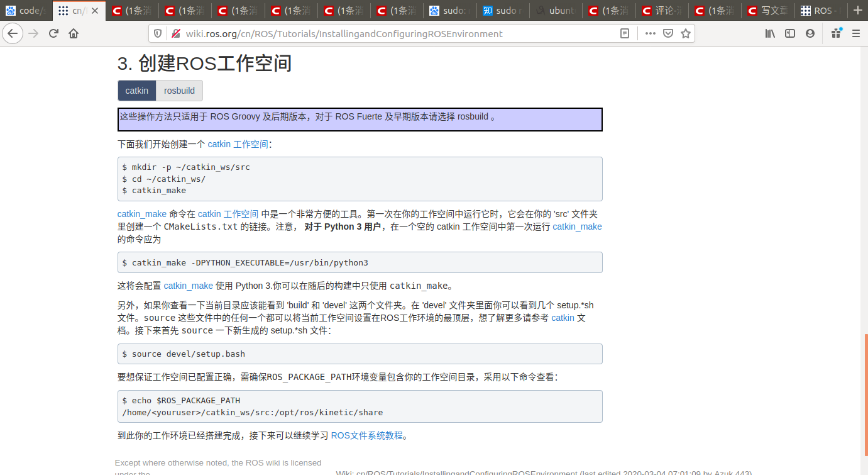This screenshot has height=475, width=868.
Task: Open the Library menu
Action: click(769, 33)
